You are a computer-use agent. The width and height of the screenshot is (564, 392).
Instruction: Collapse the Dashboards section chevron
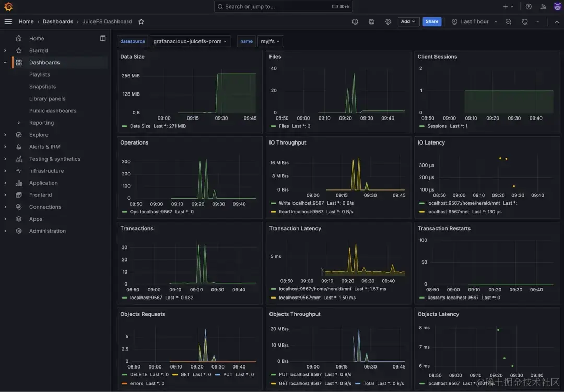5,62
